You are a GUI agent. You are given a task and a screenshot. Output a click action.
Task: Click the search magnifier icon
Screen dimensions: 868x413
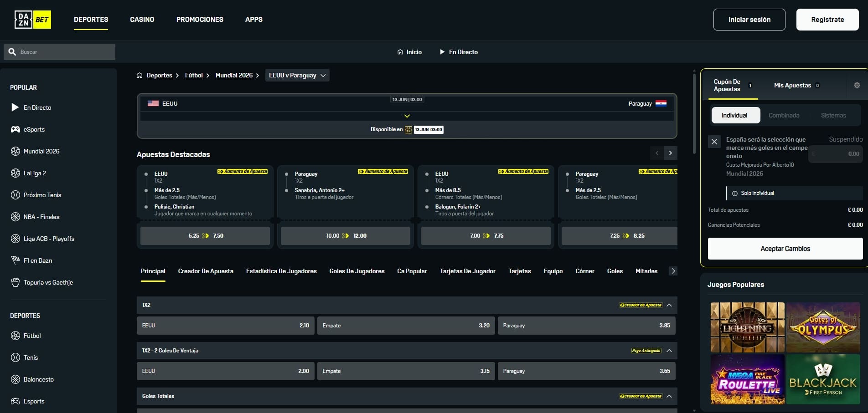tap(12, 52)
